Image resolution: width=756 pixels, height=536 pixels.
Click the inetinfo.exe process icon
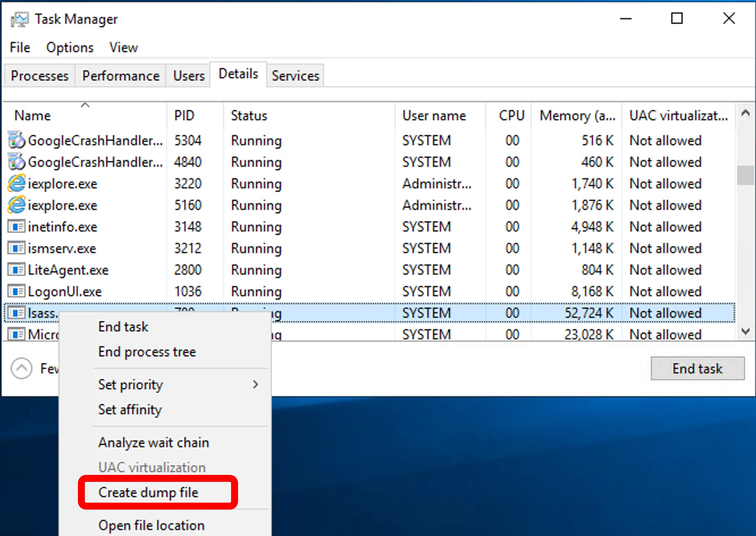(x=16, y=227)
